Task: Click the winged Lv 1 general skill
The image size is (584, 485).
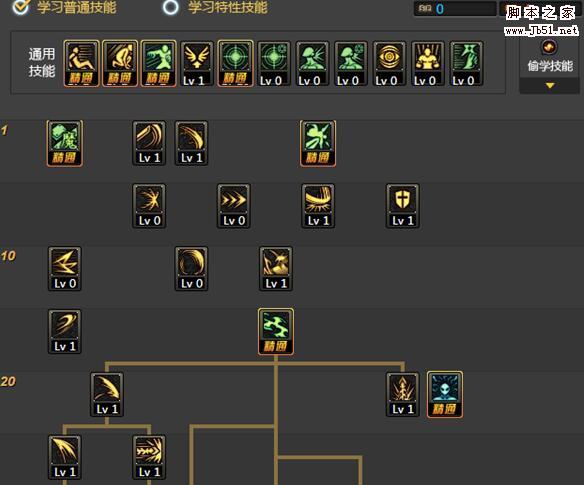Action: 197,64
